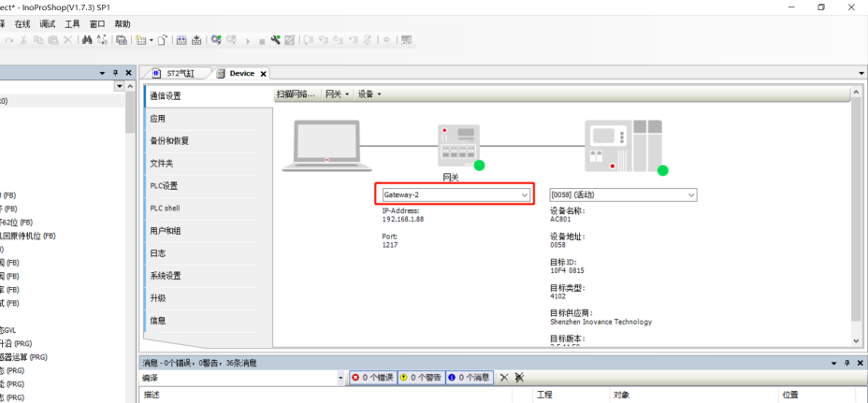Clear all messages with the X icon
868x403 pixels.
coord(503,378)
